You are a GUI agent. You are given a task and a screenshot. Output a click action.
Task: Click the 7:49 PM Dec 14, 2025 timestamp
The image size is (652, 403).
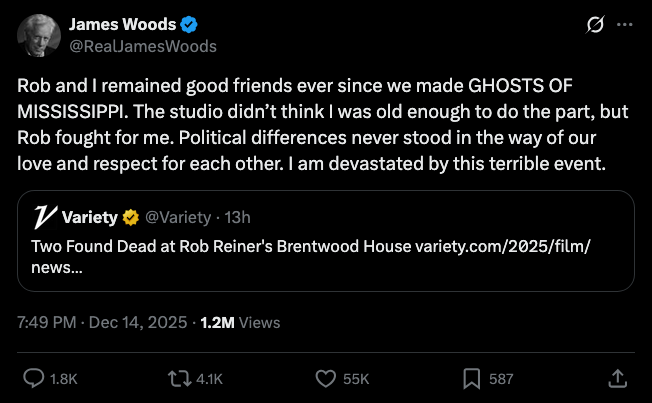click(x=100, y=322)
